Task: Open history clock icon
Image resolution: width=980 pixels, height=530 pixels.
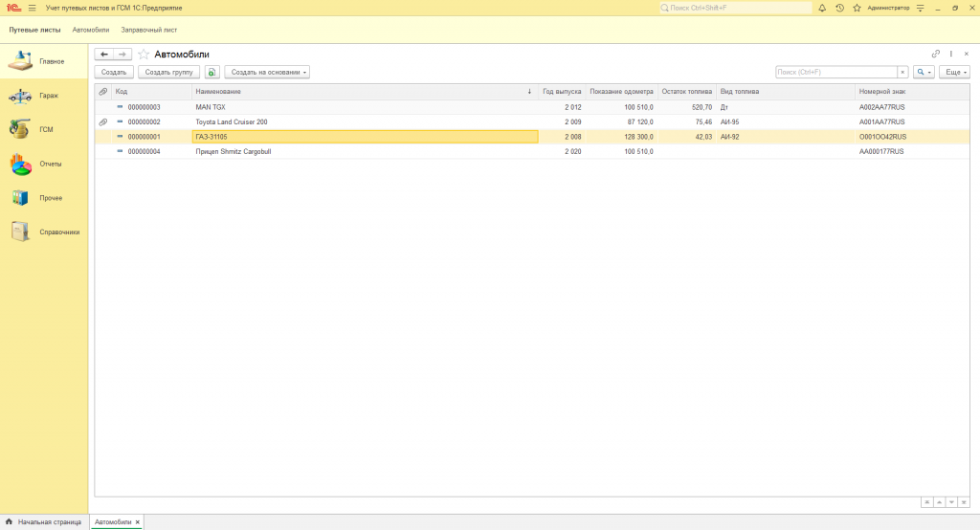Action: click(839, 8)
